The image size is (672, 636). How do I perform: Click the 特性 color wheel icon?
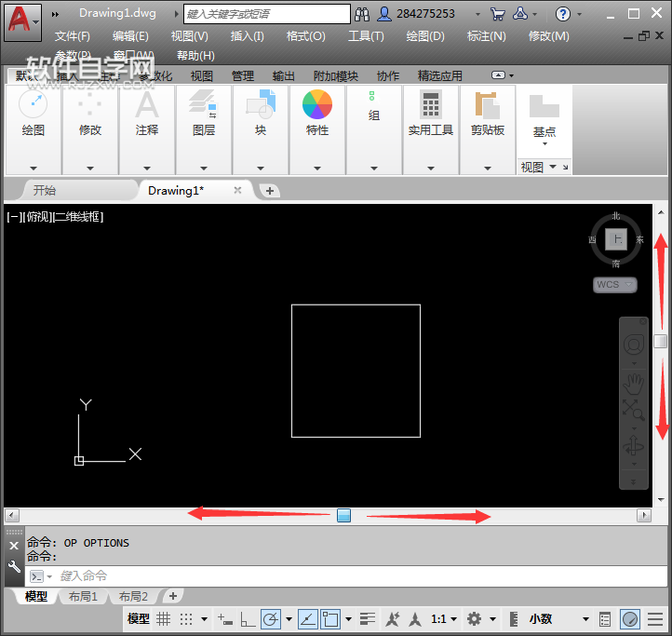pos(317,104)
